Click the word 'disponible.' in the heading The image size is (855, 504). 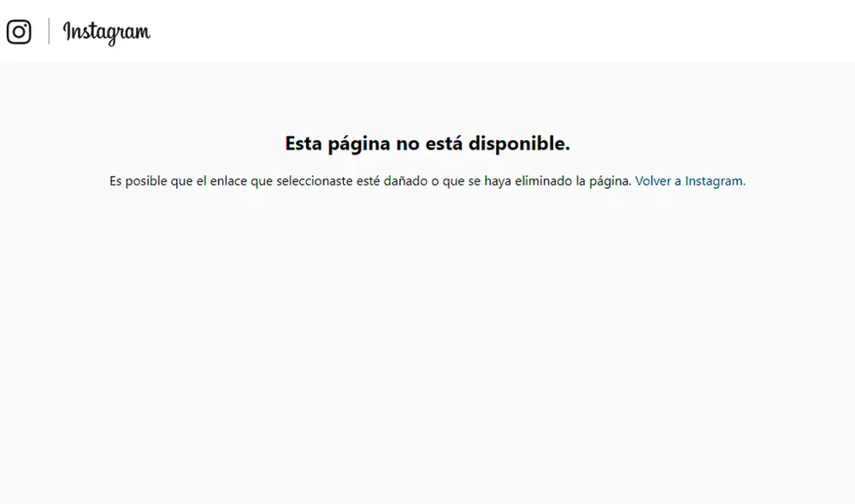point(519,144)
